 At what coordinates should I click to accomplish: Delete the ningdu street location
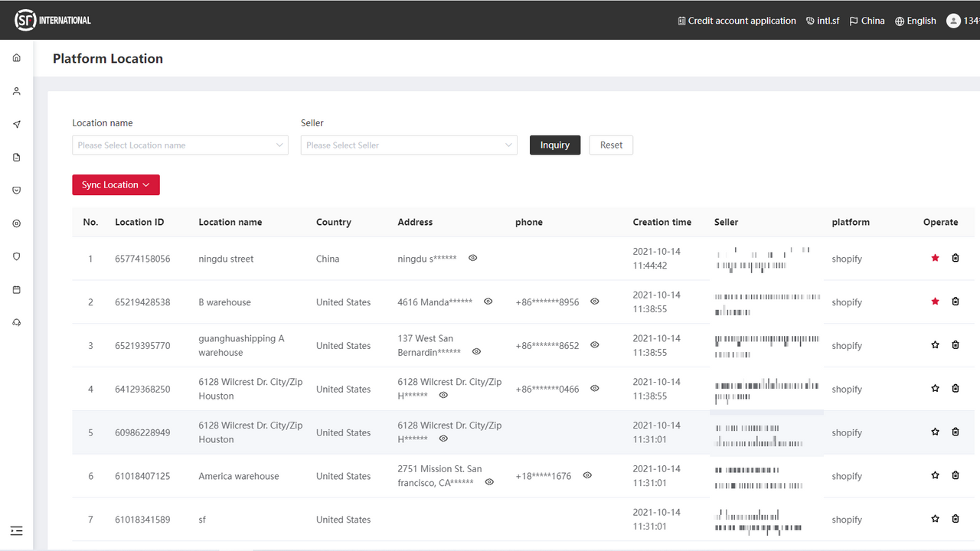point(955,258)
